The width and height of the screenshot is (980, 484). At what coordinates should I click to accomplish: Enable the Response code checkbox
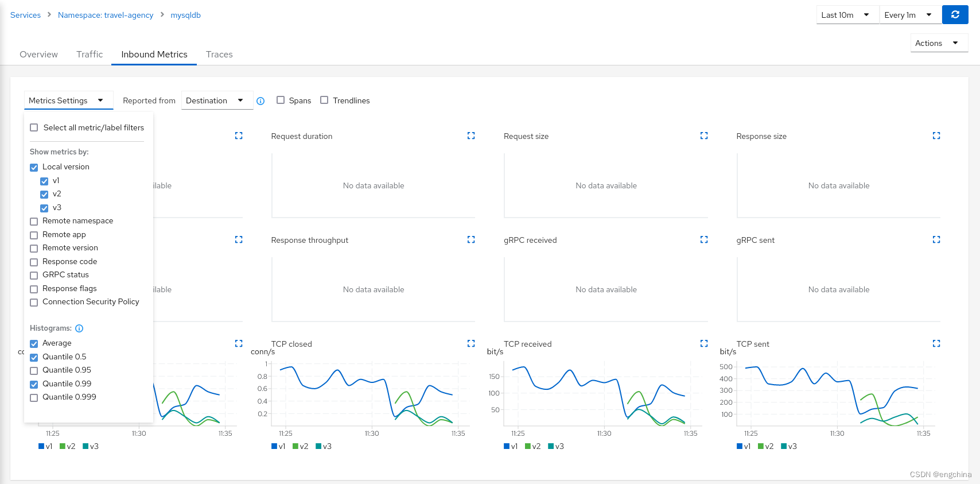[x=34, y=262]
